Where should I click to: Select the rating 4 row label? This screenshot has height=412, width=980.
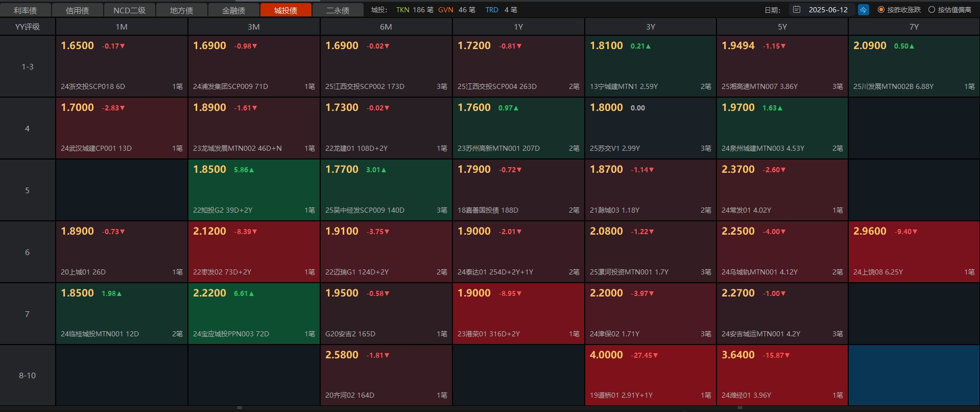click(28, 128)
